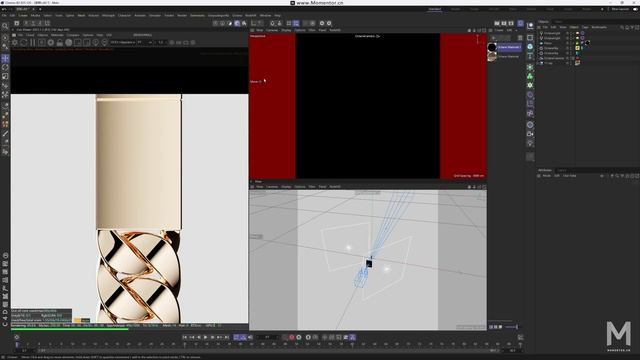Click the pick material icon in Live Viewer toolbar
The width and height of the screenshot is (640, 360).
coord(104,42)
